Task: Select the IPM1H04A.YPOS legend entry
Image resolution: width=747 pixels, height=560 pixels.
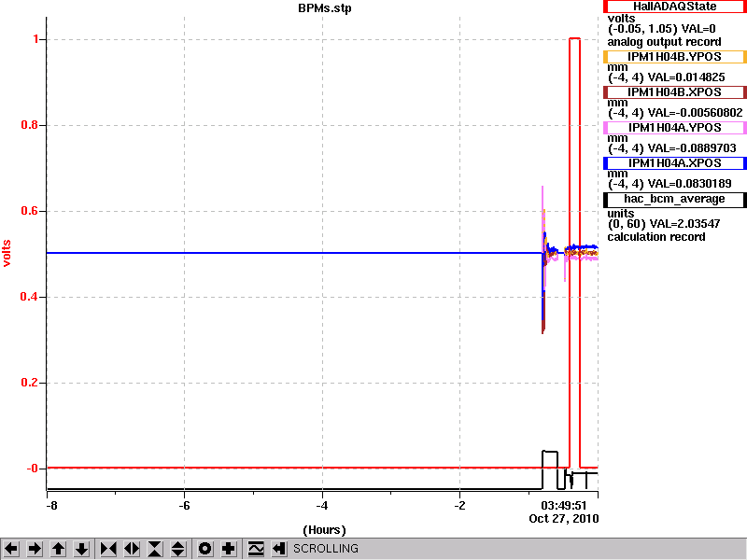Action: [x=674, y=128]
